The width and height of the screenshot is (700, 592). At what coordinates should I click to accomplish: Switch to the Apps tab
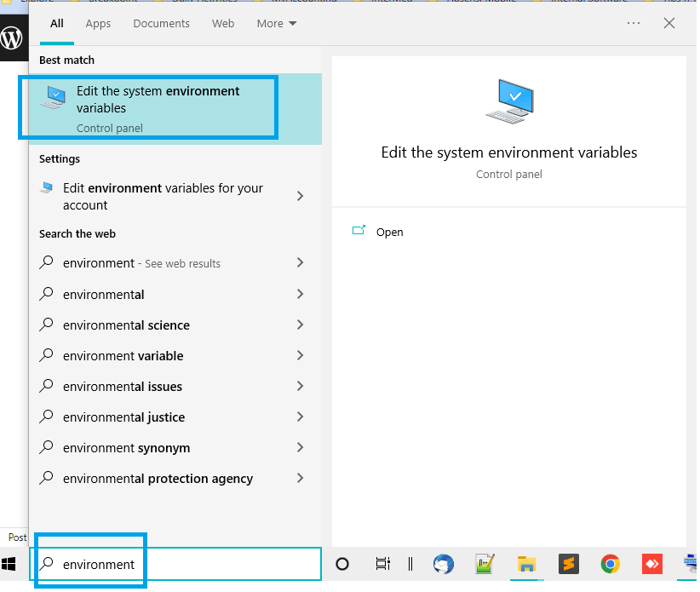click(x=98, y=24)
